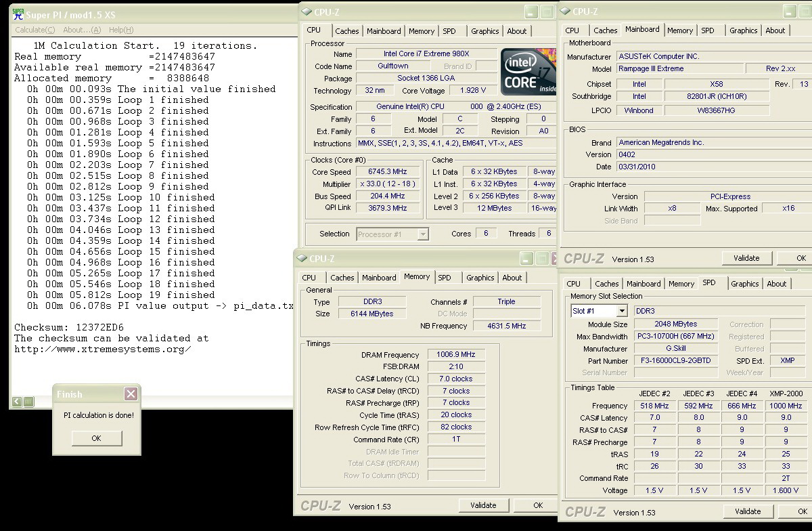Click CPU-Z icon in Processor window title bar
Screen dimensions: 812x531
(307, 12)
